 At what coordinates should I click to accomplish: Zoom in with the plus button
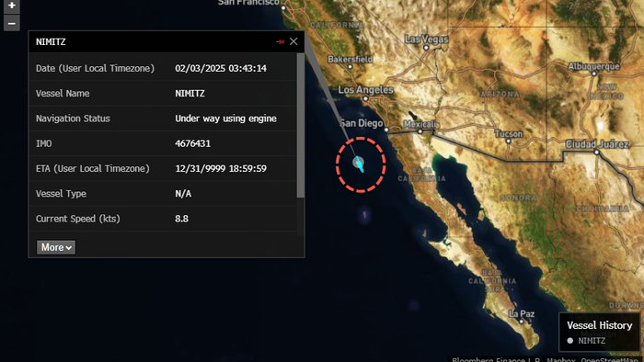[x=11, y=6]
